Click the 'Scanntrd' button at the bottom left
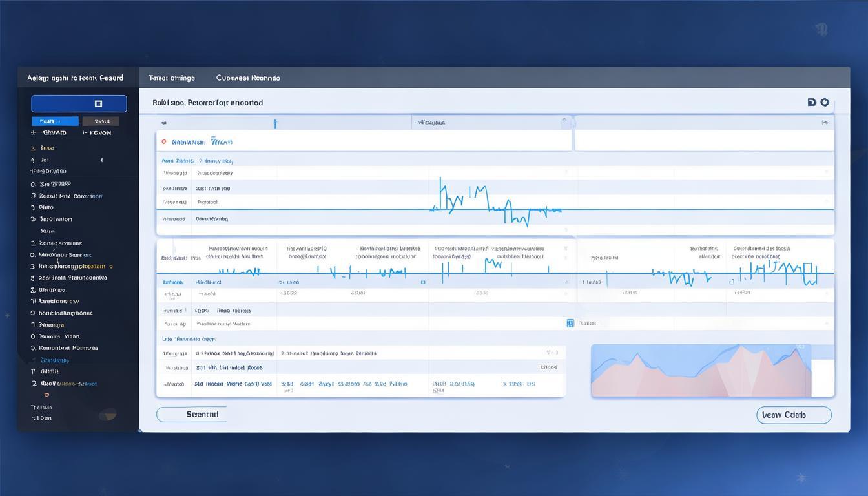Screen dimensions: 868x496 coord(191,415)
